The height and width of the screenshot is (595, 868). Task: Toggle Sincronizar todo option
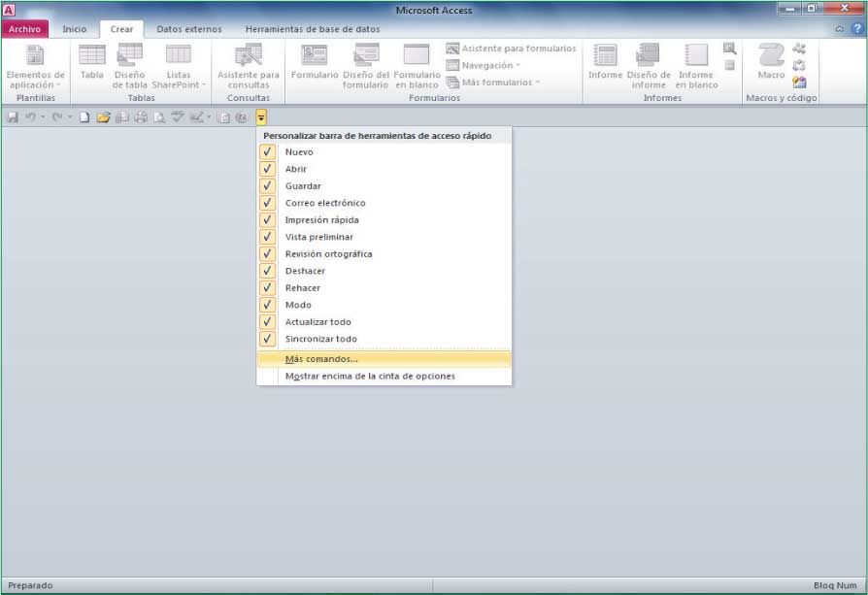[384, 339]
